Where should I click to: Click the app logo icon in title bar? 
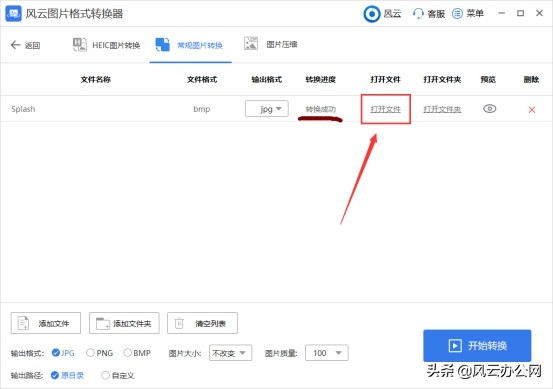pyautogui.click(x=13, y=14)
